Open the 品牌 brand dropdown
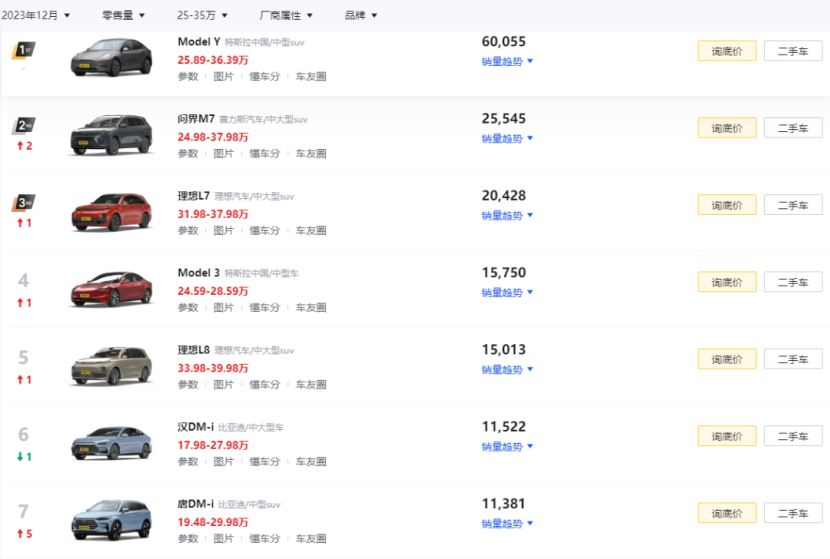 click(361, 15)
